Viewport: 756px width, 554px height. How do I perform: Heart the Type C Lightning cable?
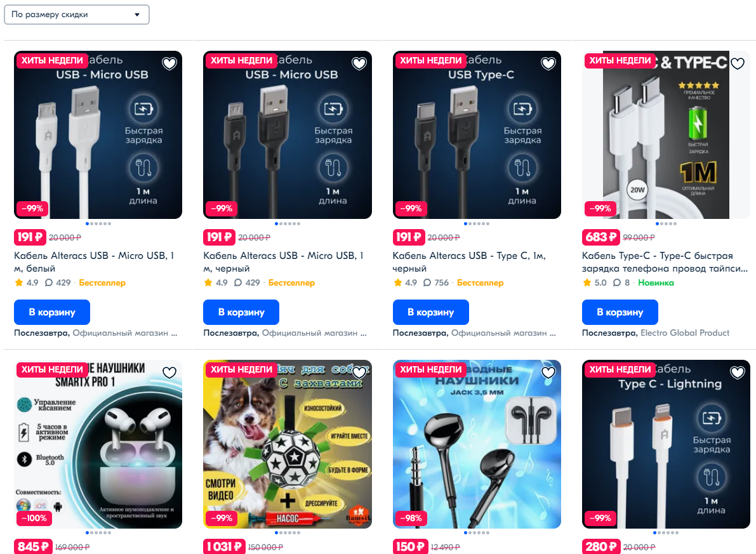(737, 373)
